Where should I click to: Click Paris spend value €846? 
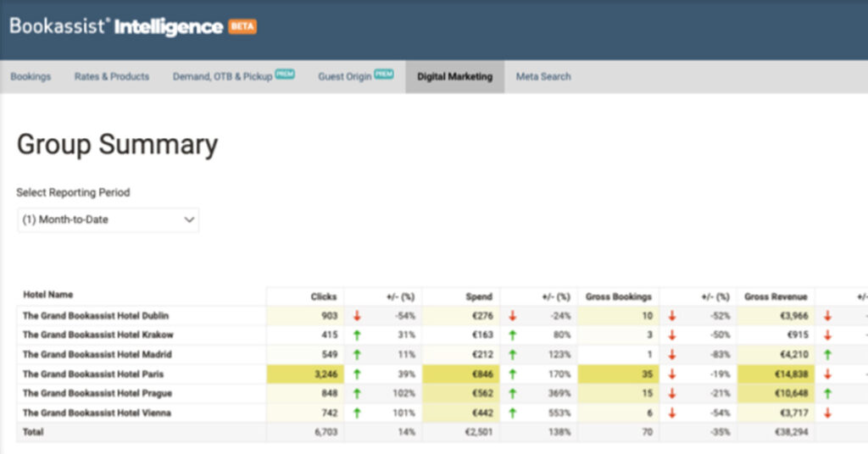click(x=482, y=374)
